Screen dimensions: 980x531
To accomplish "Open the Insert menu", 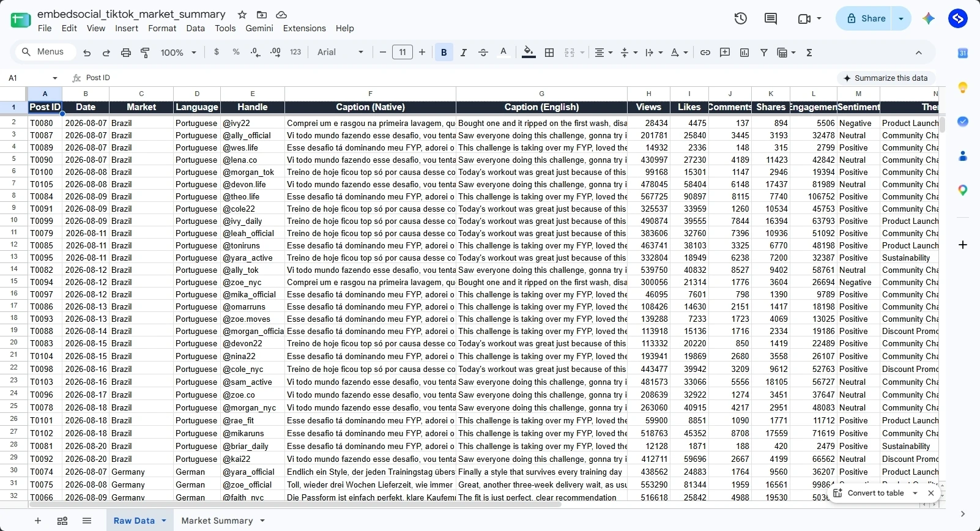I will (127, 28).
